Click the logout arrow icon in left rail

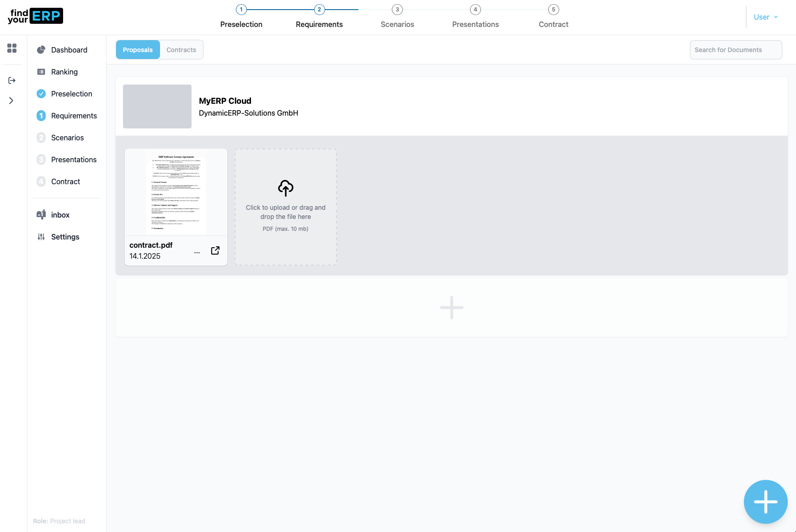[x=12, y=80]
